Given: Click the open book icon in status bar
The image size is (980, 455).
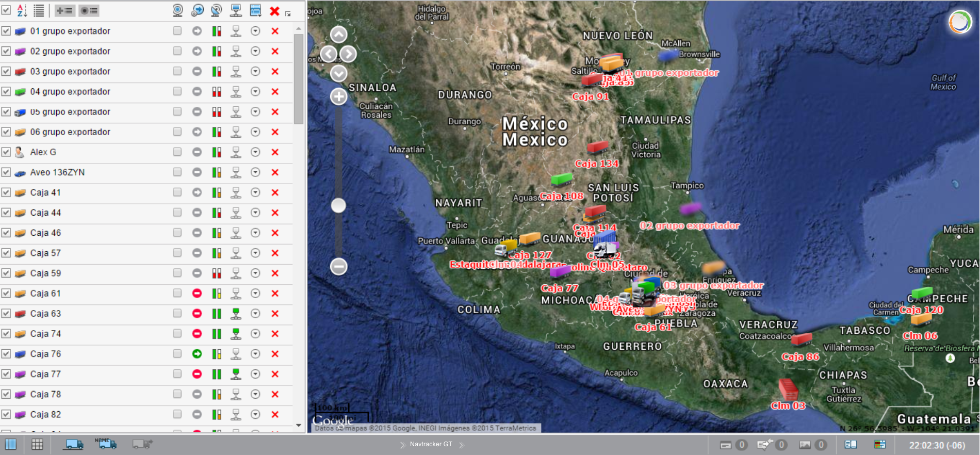Looking at the screenshot, I should pyautogui.click(x=851, y=445).
